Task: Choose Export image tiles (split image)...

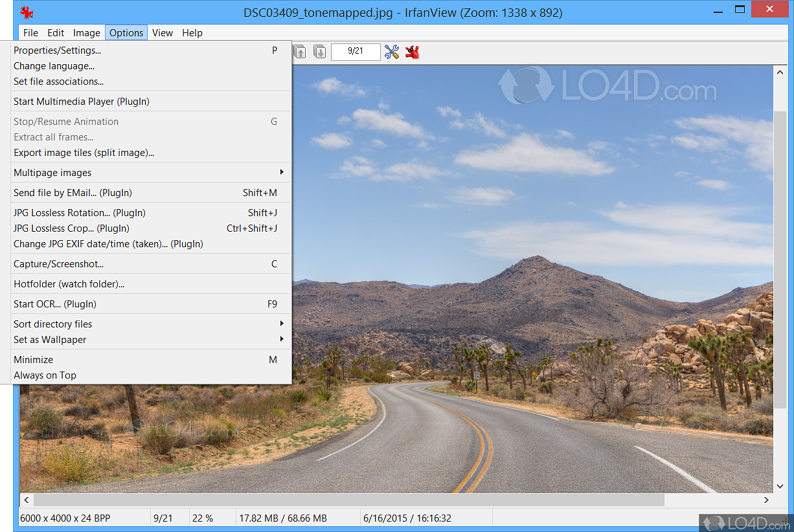Action: tap(151, 153)
